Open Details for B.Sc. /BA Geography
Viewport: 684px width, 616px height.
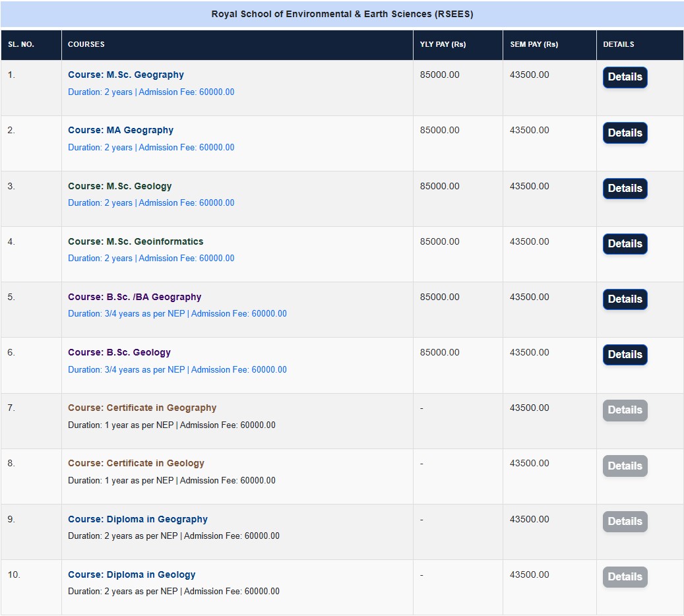[x=625, y=299]
